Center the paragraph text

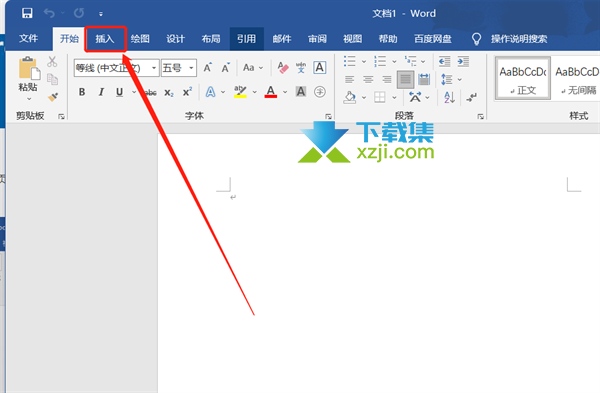click(x=368, y=80)
